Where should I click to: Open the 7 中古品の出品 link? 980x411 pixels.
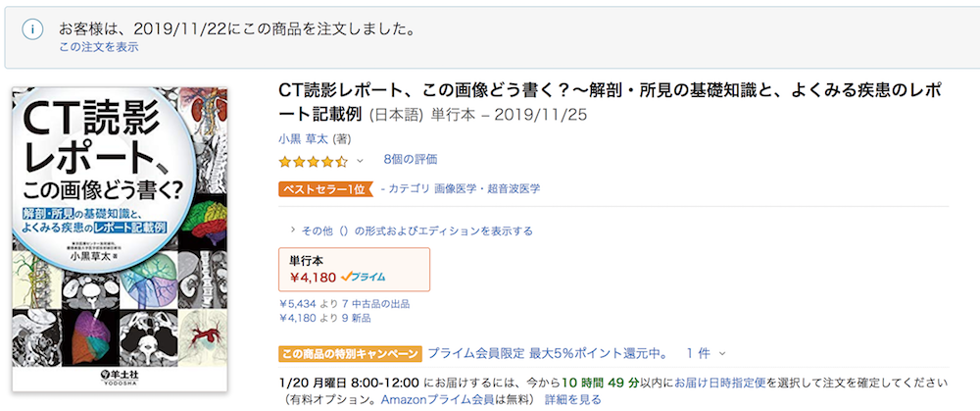tap(375, 304)
